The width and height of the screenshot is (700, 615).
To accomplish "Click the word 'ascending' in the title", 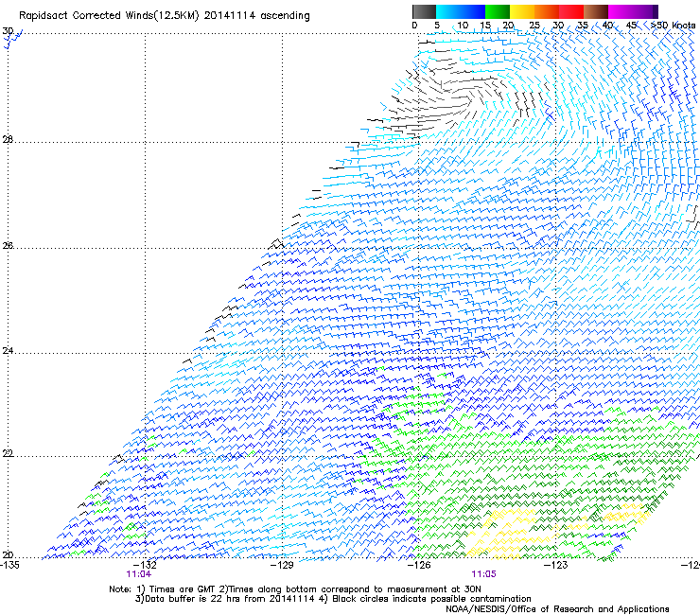I will pos(285,16).
